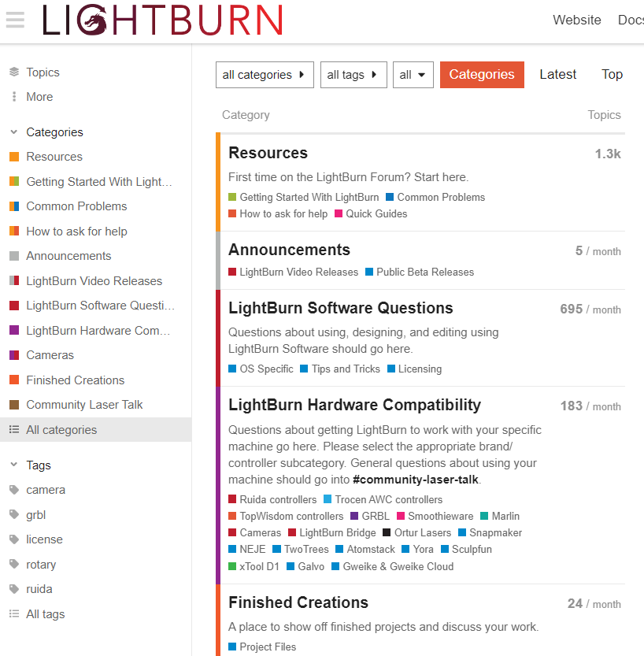Open the LightBurn Software Questions category heading

(341, 308)
